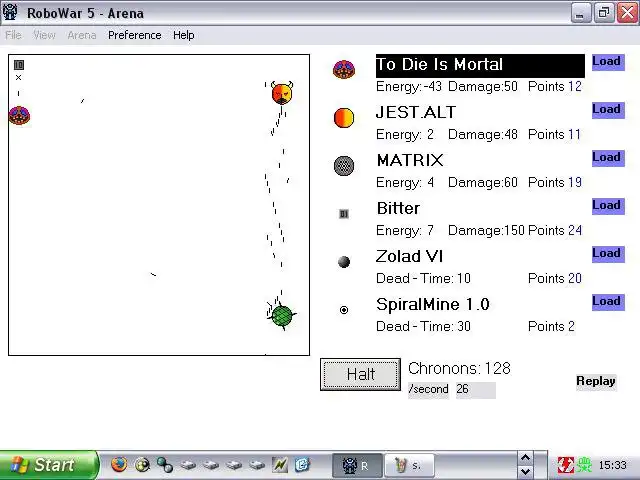Select the JEST.ALT robot name
This screenshot has width=640, height=480.
click(x=416, y=112)
